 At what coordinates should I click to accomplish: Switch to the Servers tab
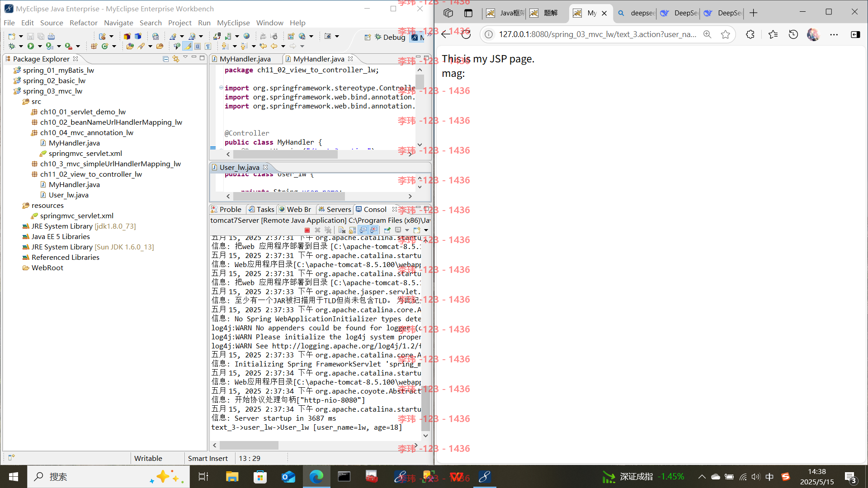(335, 209)
